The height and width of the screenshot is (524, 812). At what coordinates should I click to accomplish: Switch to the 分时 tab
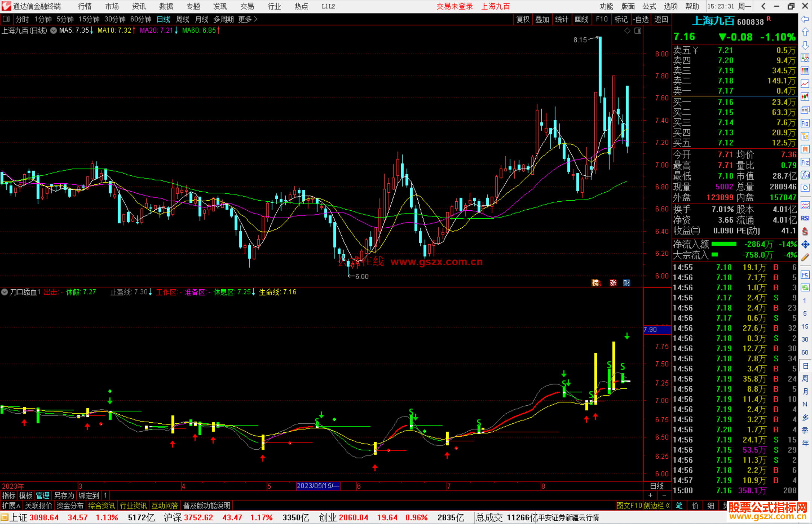click(x=22, y=19)
